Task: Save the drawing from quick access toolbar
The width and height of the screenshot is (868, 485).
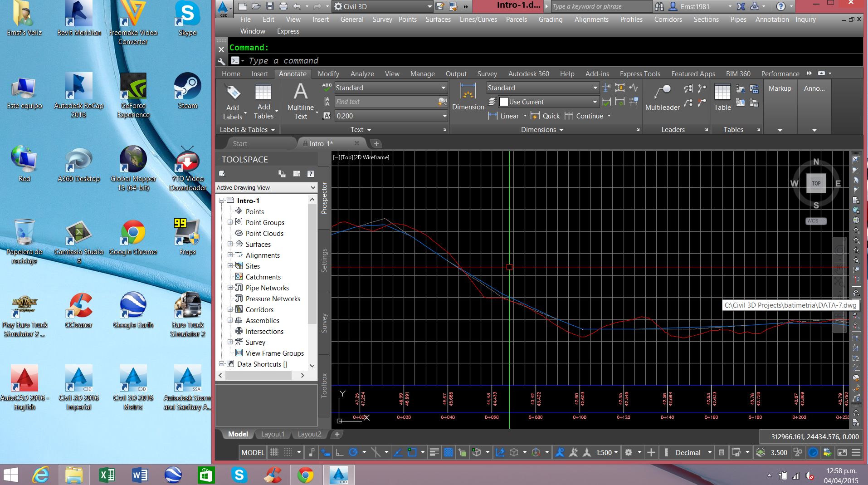Action: 270,6
